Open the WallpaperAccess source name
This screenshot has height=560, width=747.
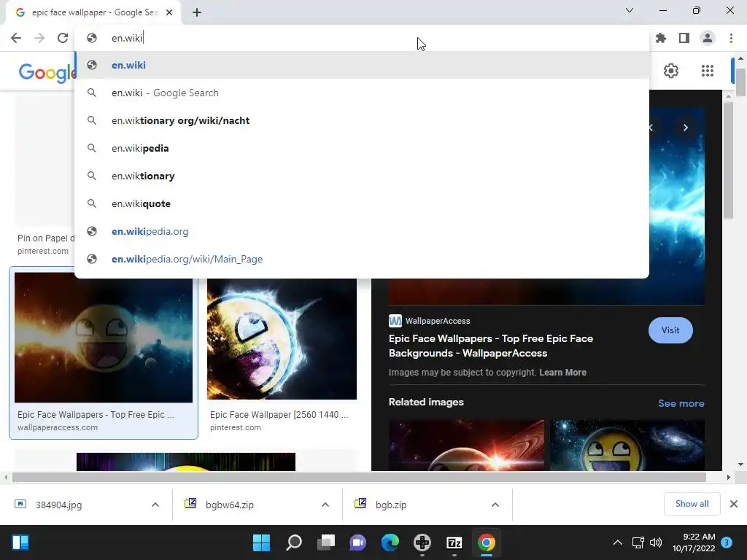[438, 321]
